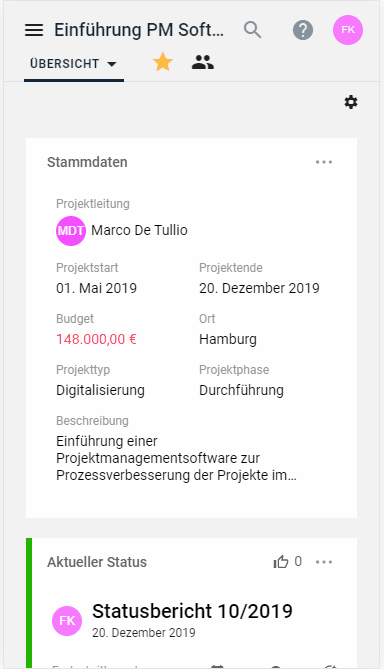Open Marco De Tullio's profile name

(x=139, y=230)
